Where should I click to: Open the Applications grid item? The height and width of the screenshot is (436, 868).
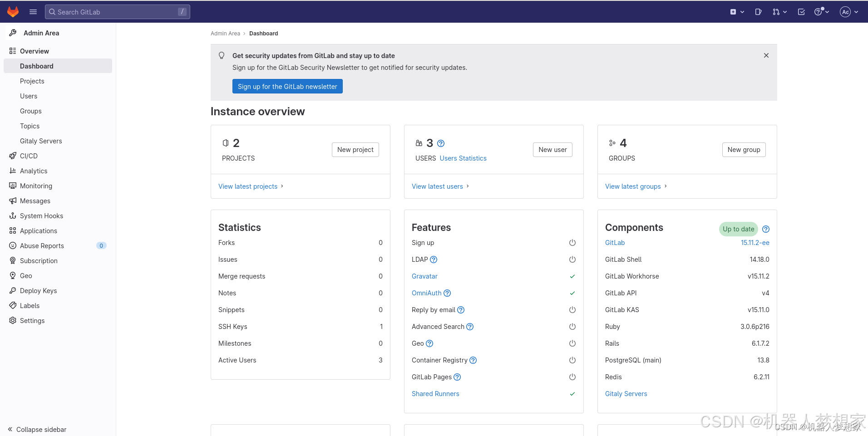pos(58,231)
